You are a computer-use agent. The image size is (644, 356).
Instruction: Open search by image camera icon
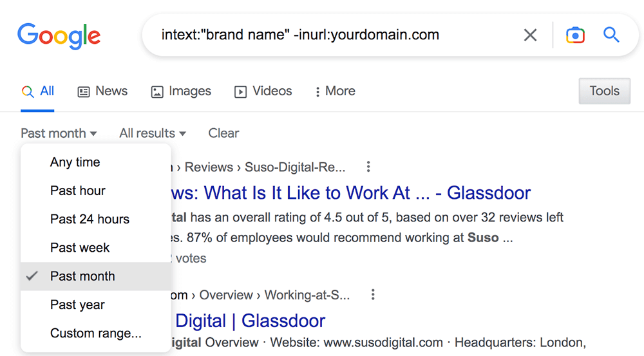575,35
